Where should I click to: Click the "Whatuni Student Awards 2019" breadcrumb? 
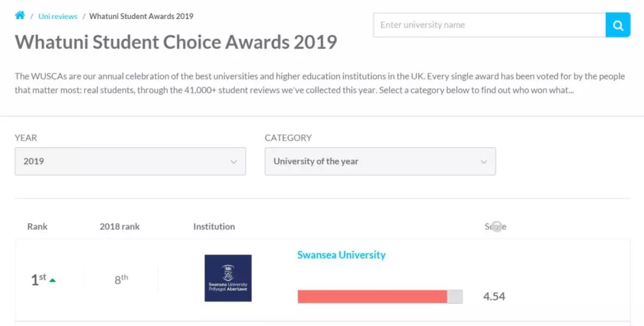141,16
